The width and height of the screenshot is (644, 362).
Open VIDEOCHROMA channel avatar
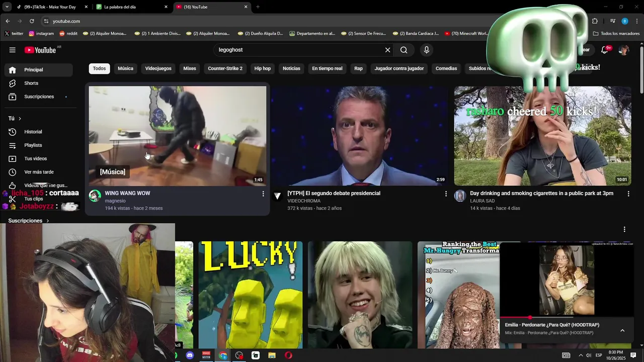(x=277, y=196)
